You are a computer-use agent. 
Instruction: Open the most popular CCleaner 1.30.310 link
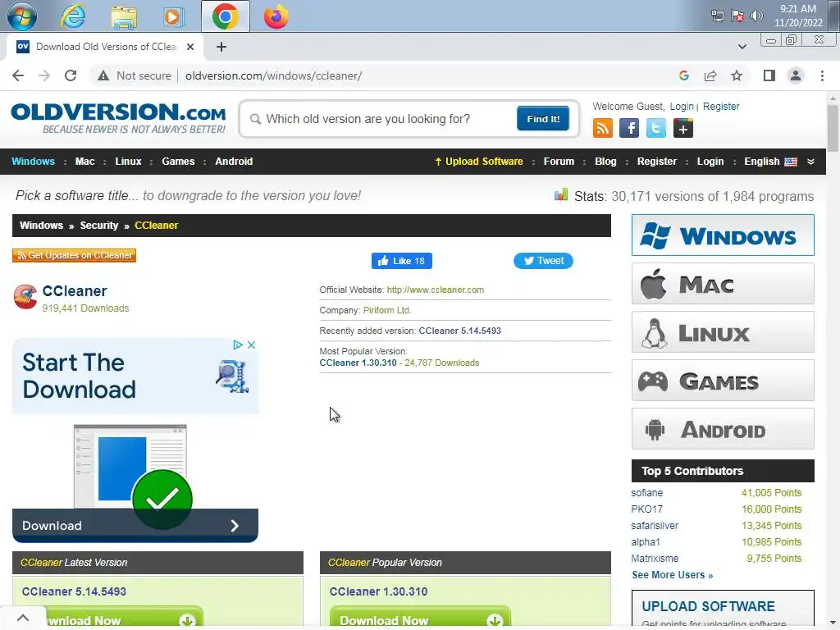click(358, 363)
